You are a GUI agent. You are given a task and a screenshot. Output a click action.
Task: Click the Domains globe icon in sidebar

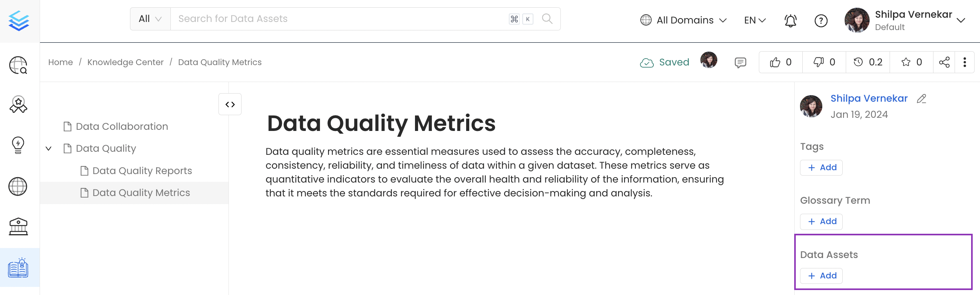pos(18,186)
